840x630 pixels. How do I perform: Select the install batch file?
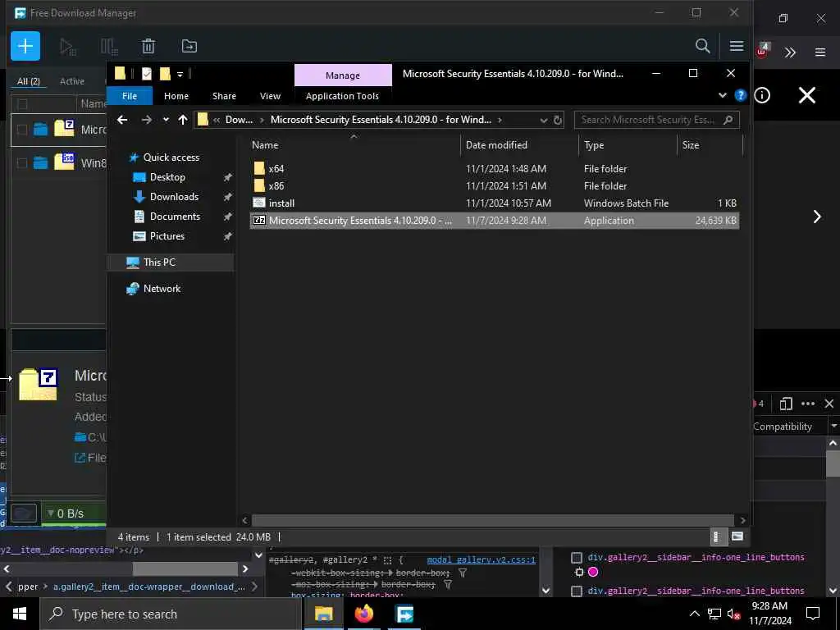(x=281, y=203)
